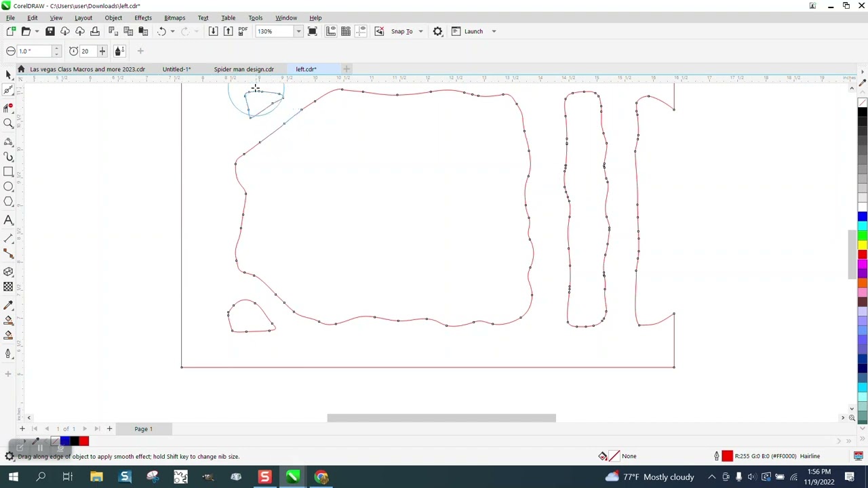The height and width of the screenshot is (488, 868).
Task: Pick the red swatch in the color palette
Action: 862,254
